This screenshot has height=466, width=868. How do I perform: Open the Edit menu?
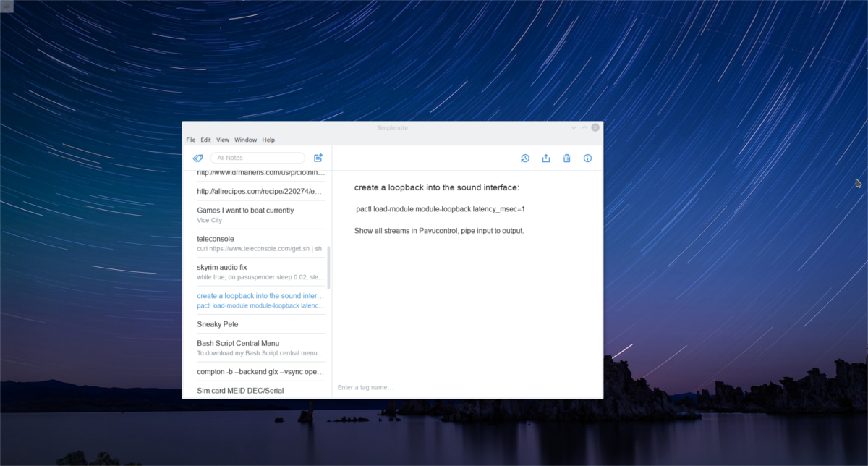[206, 140]
